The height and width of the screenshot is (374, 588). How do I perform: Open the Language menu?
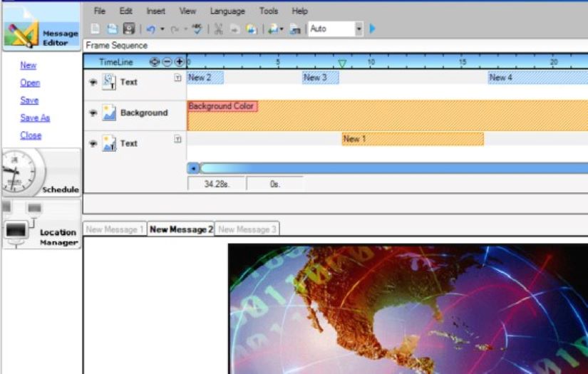(x=227, y=11)
